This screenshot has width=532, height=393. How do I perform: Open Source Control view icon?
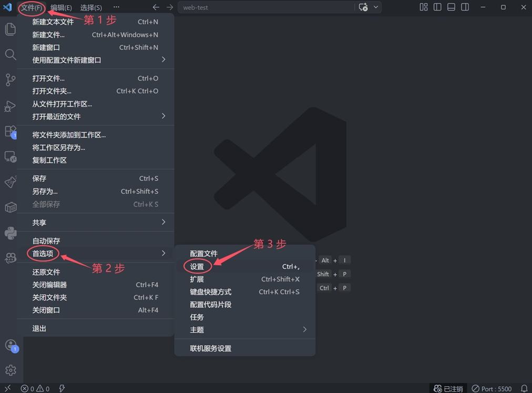(x=11, y=80)
